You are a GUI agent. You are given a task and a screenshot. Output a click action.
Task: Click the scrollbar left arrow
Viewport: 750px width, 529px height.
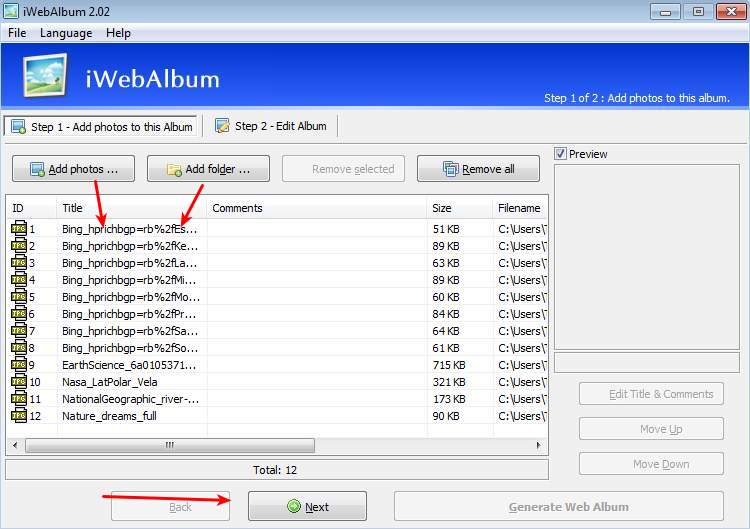pyautogui.click(x=15, y=445)
